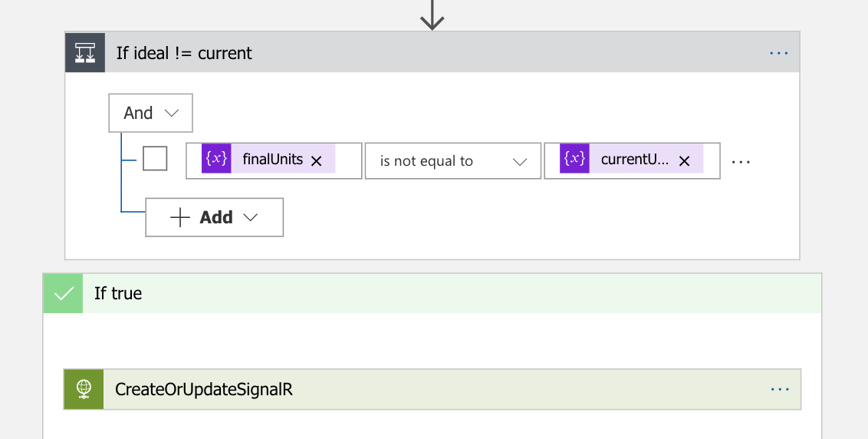Image resolution: width=868 pixels, height=439 pixels.
Task: Click the condition icon beside 'If ideal != current'
Action: pos(84,53)
